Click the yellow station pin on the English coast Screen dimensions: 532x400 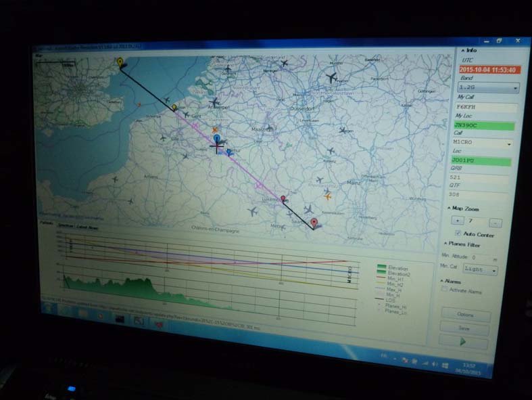coord(120,62)
